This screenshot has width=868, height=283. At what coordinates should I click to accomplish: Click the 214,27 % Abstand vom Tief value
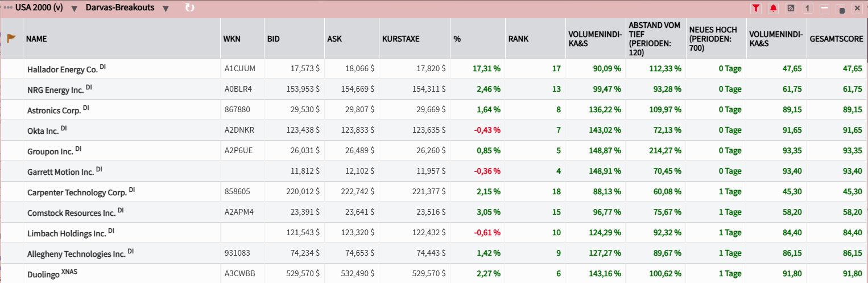(x=666, y=151)
